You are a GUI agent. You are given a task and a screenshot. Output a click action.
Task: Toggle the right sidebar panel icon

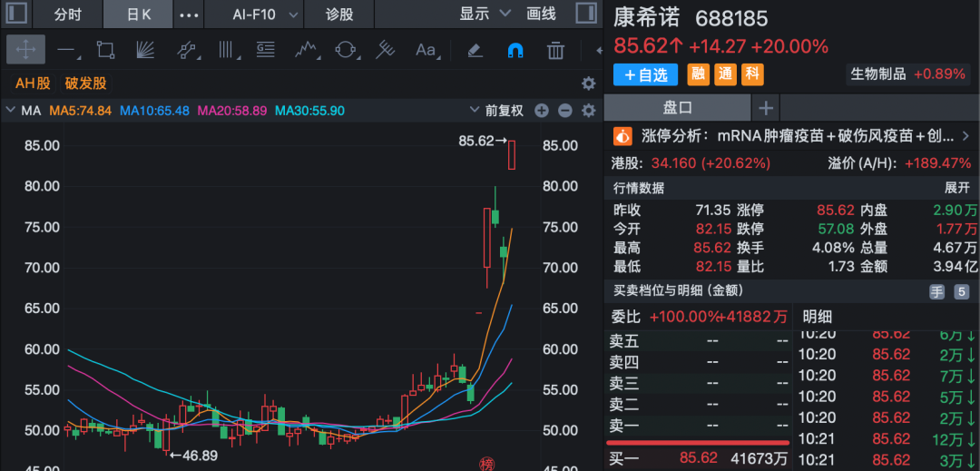[585, 14]
